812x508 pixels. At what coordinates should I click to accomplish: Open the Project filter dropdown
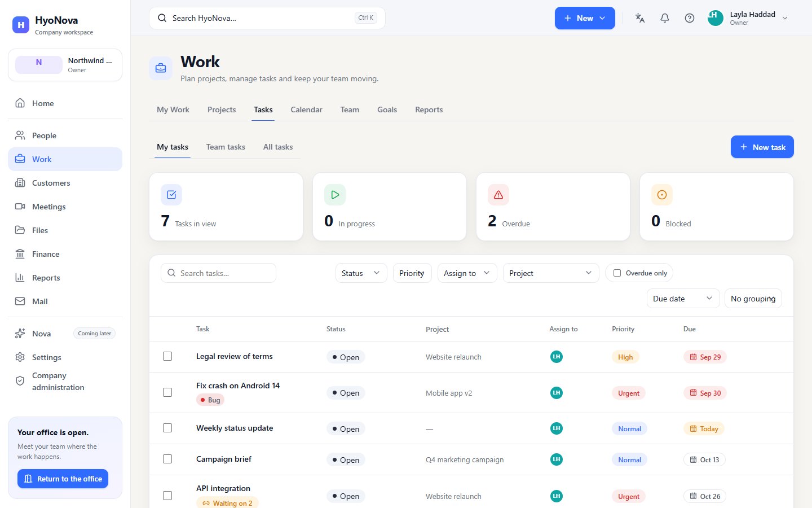pos(551,273)
